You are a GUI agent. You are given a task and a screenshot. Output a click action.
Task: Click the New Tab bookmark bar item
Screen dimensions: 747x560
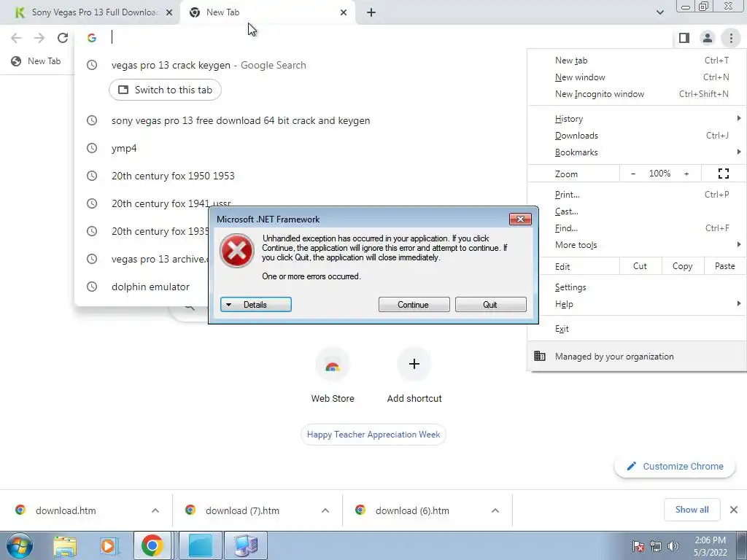[x=36, y=61]
